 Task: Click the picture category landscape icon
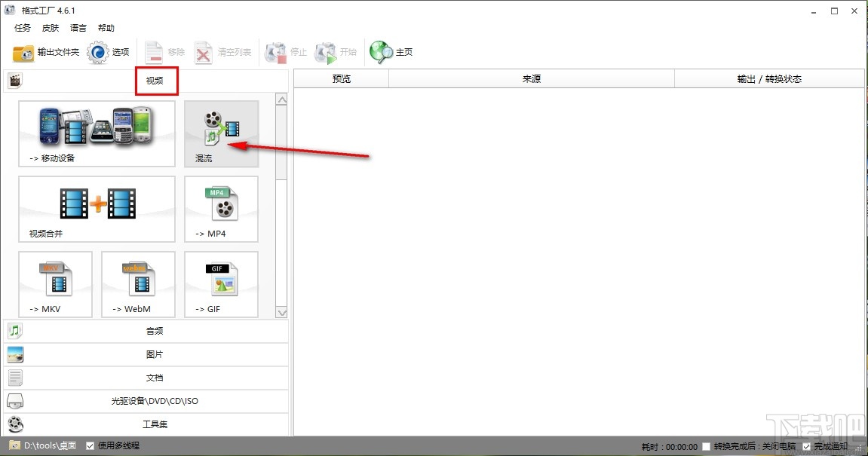[16, 354]
